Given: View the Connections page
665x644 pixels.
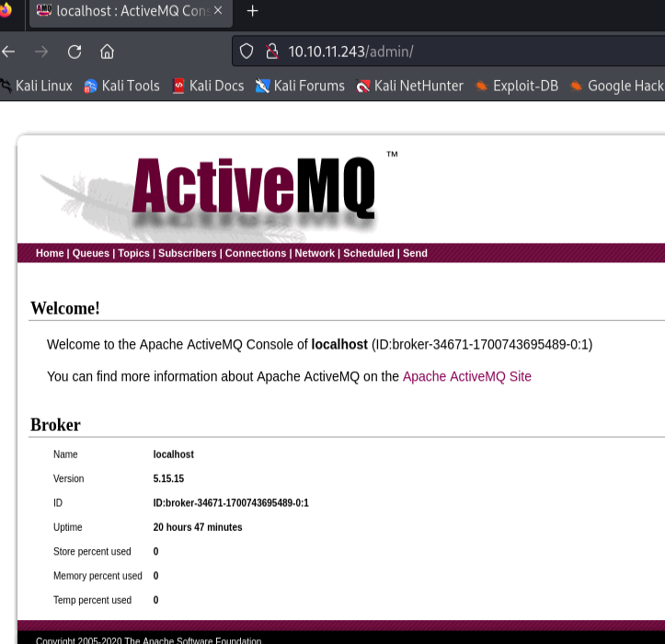Looking at the screenshot, I should click(256, 253).
